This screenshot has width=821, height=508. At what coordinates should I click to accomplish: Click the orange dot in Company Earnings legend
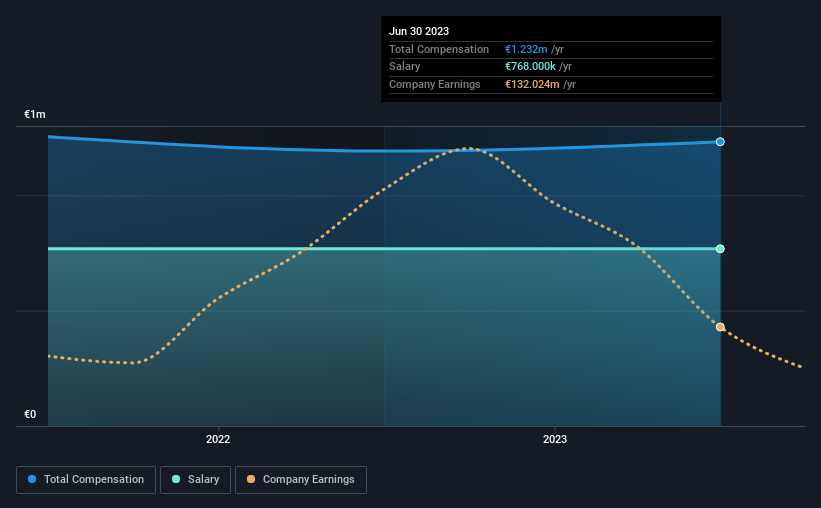(251, 479)
